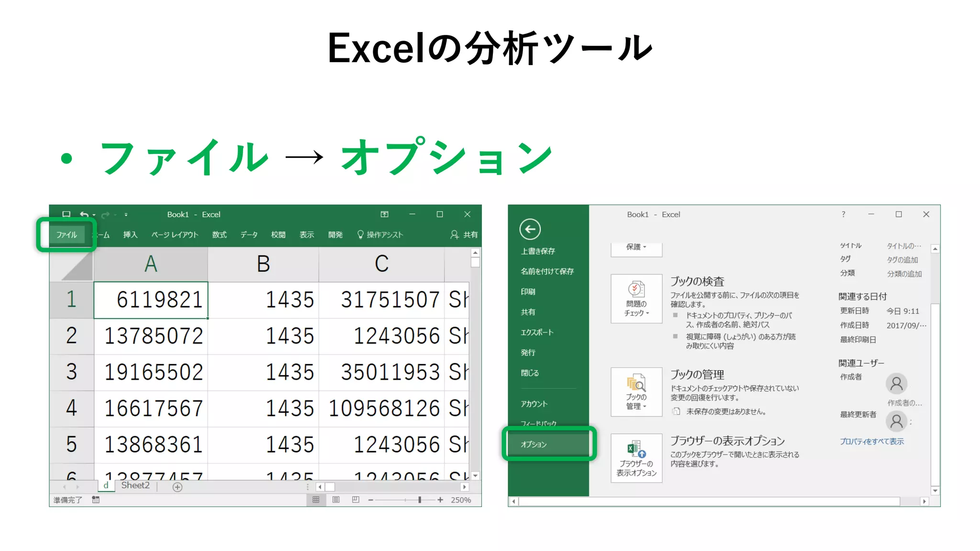Select cell containing 13785072
The image size is (980, 551).
(151, 336)
